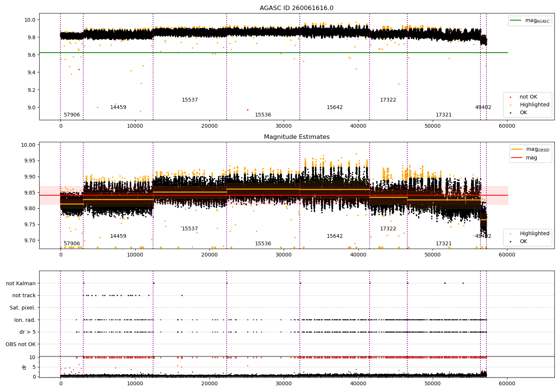Click the 20000 x-tick under the bottom plot

[x=209, y=383]
